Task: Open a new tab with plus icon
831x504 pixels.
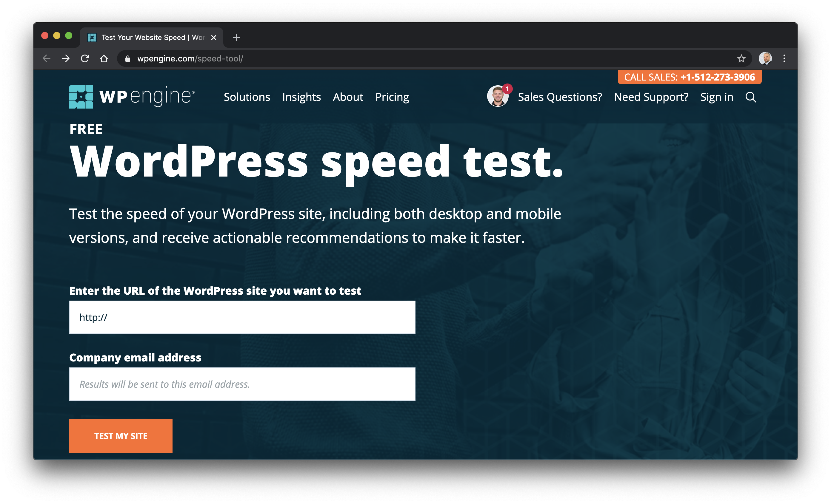Action: pyautogui.click(x=236, y=37)
